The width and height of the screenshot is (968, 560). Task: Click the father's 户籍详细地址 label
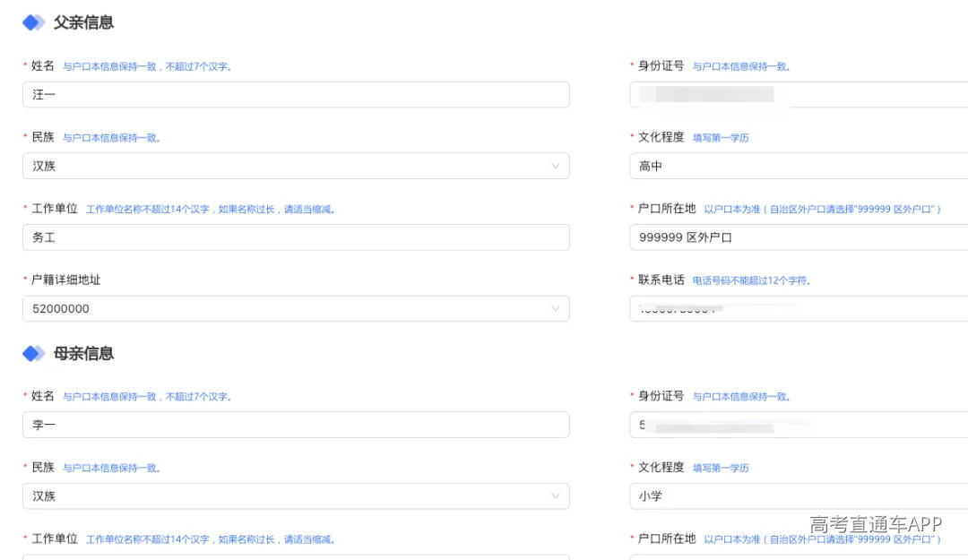click(x=66, y=280)
